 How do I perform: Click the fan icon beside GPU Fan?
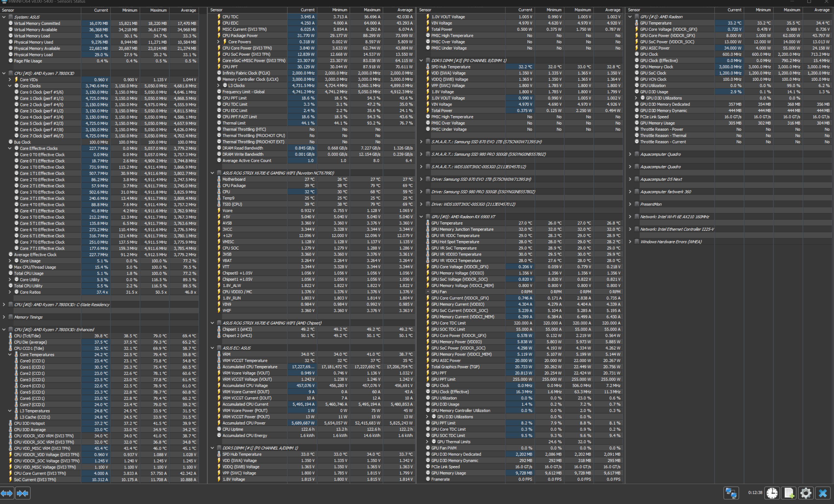pyautogui.click(x=428, y=292)
